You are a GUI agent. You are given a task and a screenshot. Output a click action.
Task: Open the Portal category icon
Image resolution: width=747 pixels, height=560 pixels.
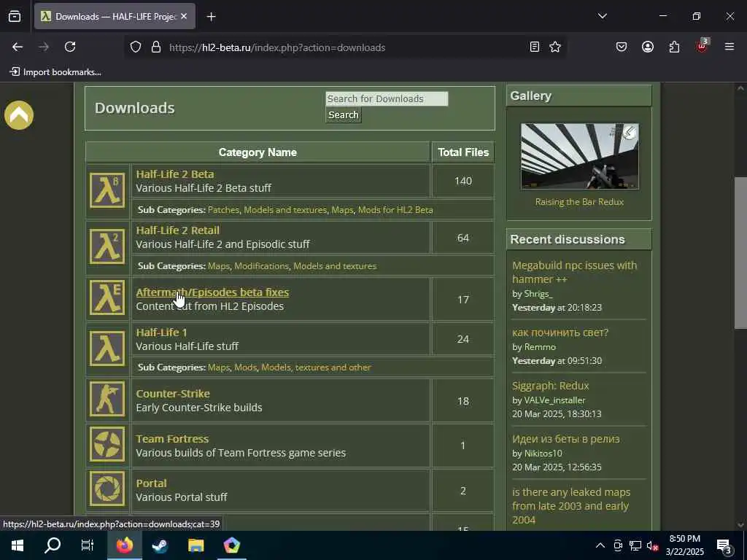coord(107,489)
